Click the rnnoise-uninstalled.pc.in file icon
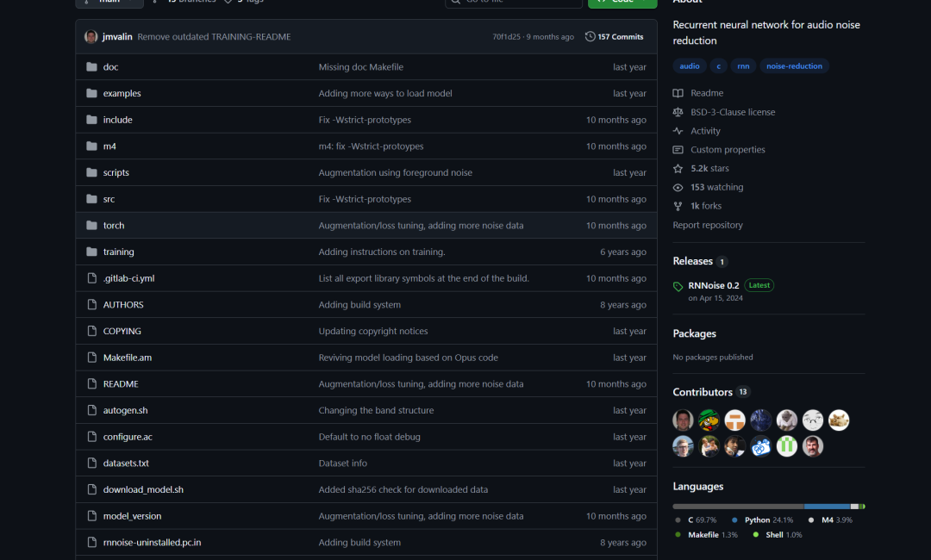Image resolution: width=931 pixels, height=560 pixels. coord(91,542)
